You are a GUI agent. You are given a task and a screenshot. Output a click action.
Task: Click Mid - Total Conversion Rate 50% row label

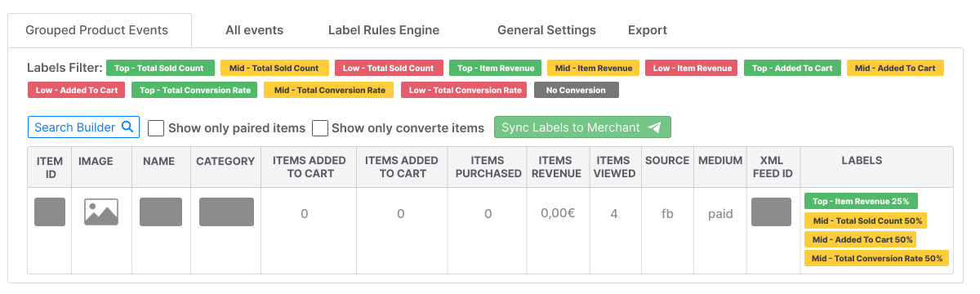(876, 259)
